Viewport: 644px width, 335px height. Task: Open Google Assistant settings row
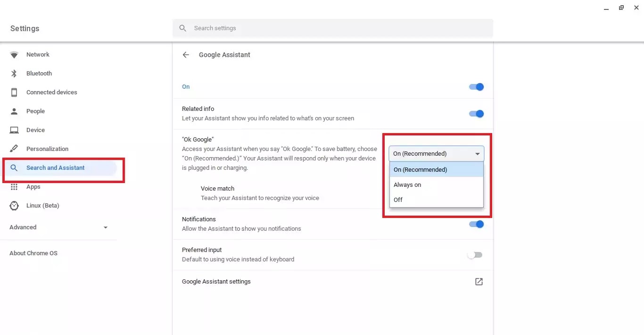pos(333,282)
